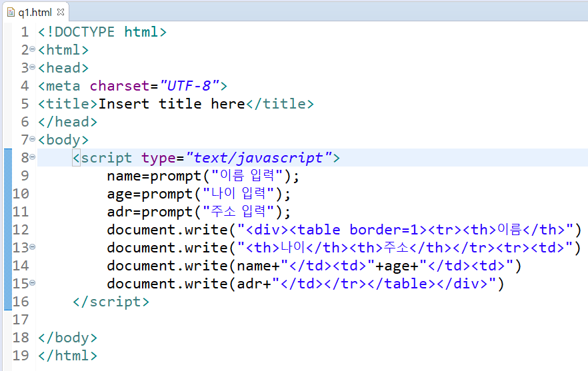Toggle the fold marker on line 13
The height and width of the screenshot is (371, 588).
click(32, 247)
